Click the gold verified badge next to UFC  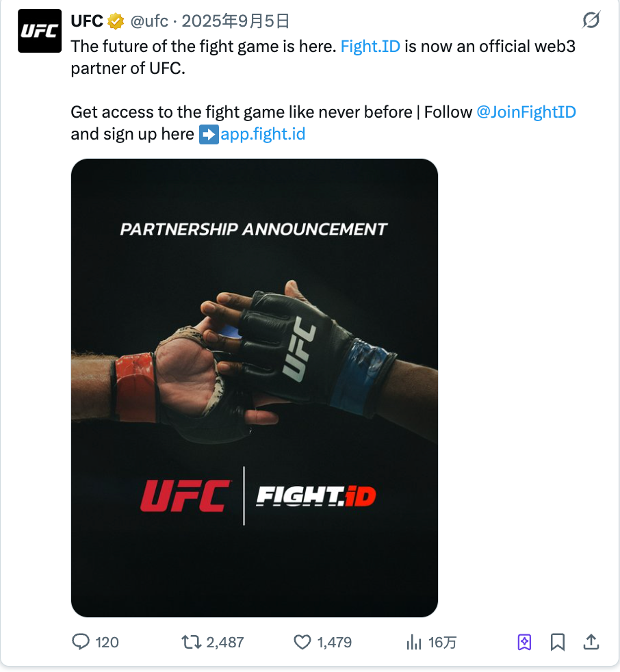click(115, 21)
